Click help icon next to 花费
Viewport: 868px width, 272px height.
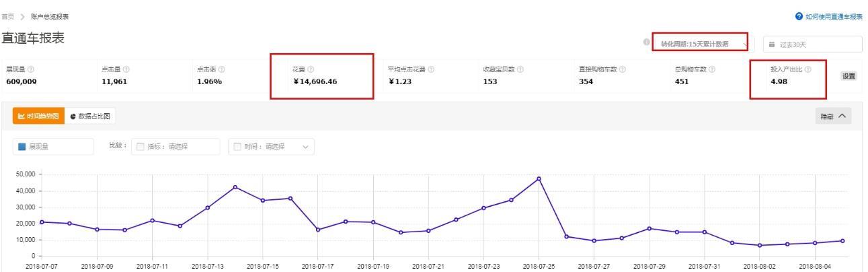pos(311,69)
